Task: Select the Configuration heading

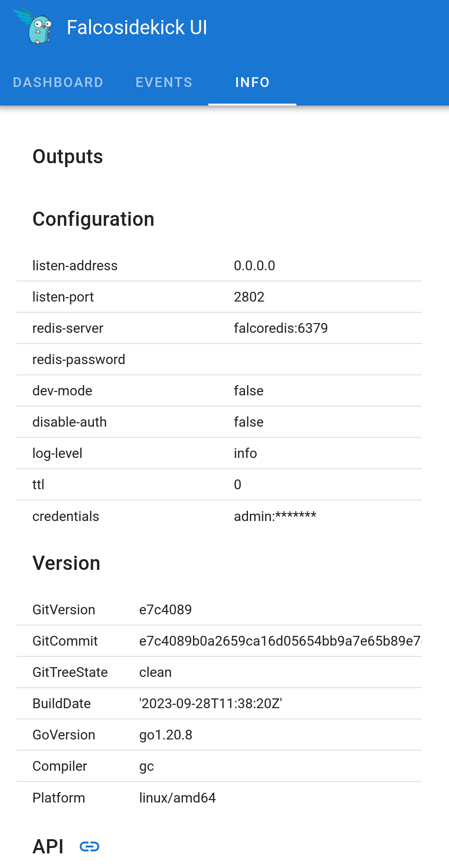Action: [93, 219]
